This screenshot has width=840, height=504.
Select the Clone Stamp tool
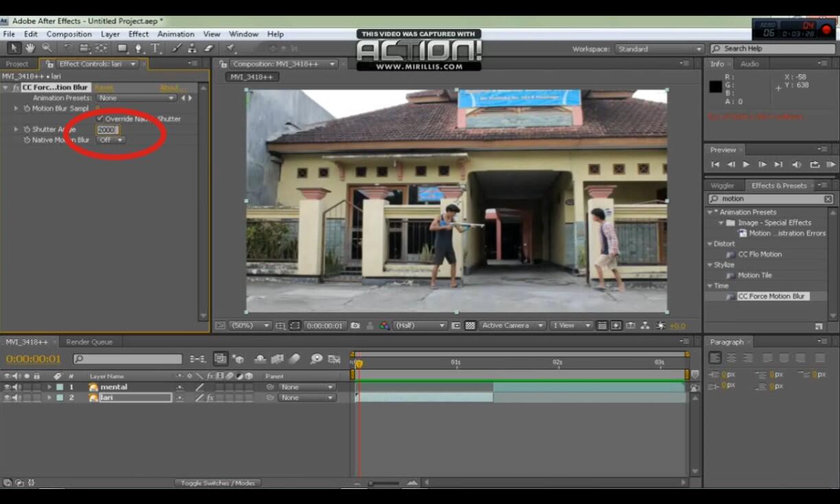tap(193, 48)
